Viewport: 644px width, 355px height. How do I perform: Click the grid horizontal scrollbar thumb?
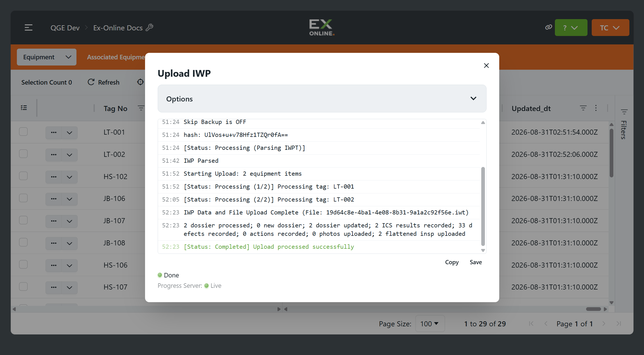(593, 309)
